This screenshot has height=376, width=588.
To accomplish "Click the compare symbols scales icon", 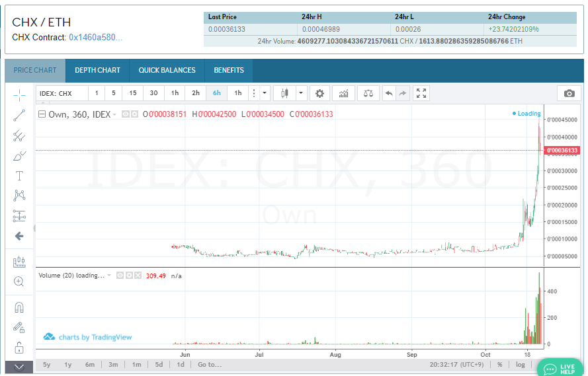I will click(x=368, y=93).
